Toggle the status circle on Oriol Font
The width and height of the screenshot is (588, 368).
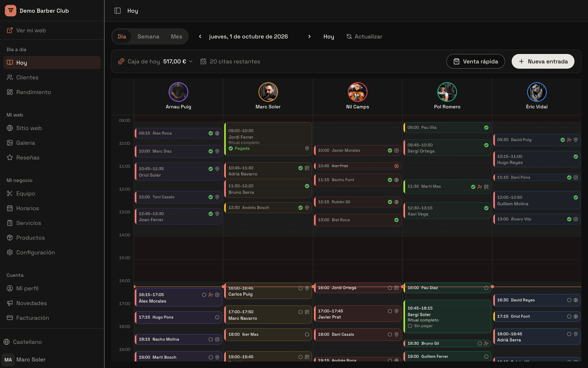click(569, 316)
